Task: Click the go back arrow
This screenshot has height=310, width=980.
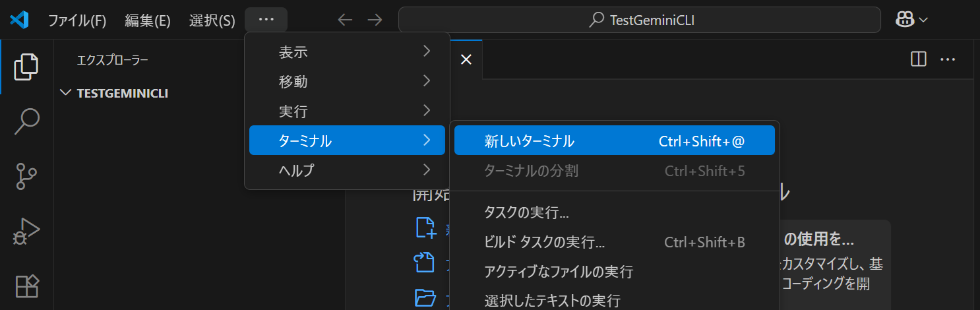Action: tap(345, 20)
